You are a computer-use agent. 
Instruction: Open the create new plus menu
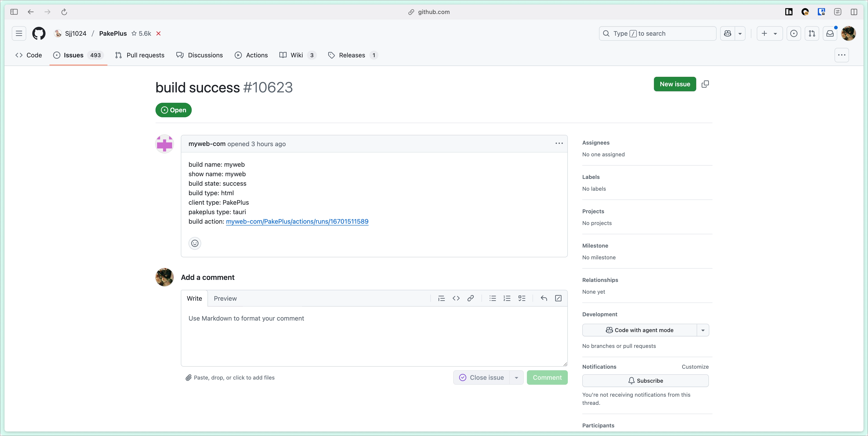[x=770, y=33]
